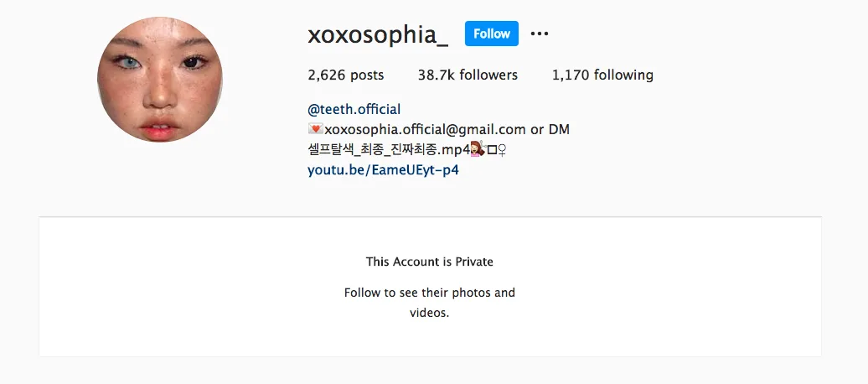Click the square placeholder glyph in the bio
This screenshot has height=384, width=868.
coord(492,149)
